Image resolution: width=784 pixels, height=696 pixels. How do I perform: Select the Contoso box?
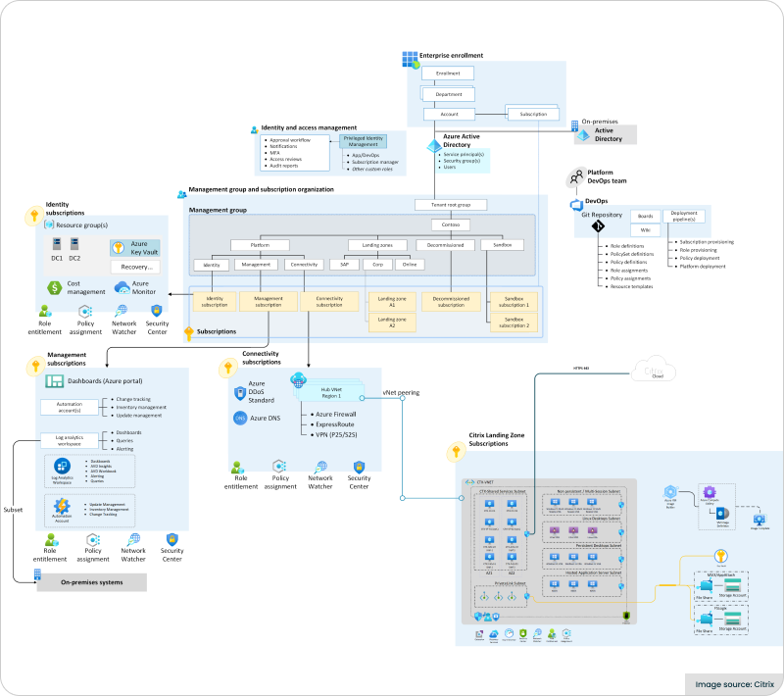(451, 225)
